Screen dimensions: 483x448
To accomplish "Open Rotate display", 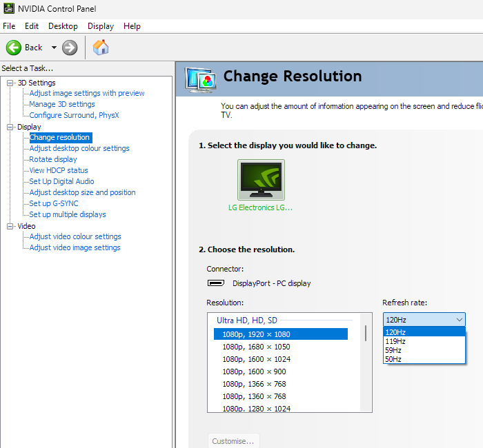I will pyautogui.click(x=53, y=159).
